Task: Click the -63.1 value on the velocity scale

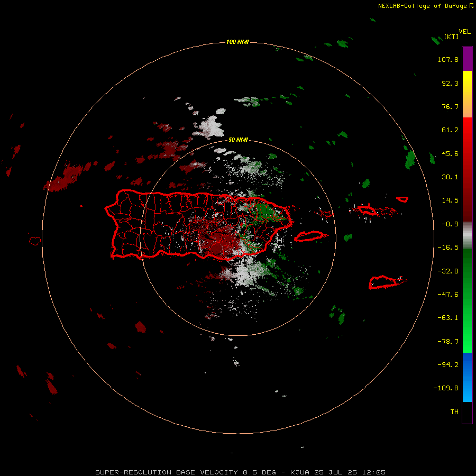Action: [448, 318]
